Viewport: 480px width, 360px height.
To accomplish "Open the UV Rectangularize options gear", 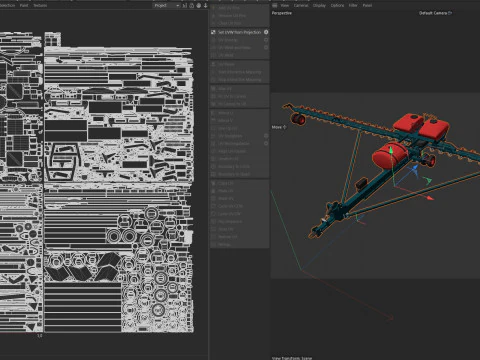I will coord(266,143).
